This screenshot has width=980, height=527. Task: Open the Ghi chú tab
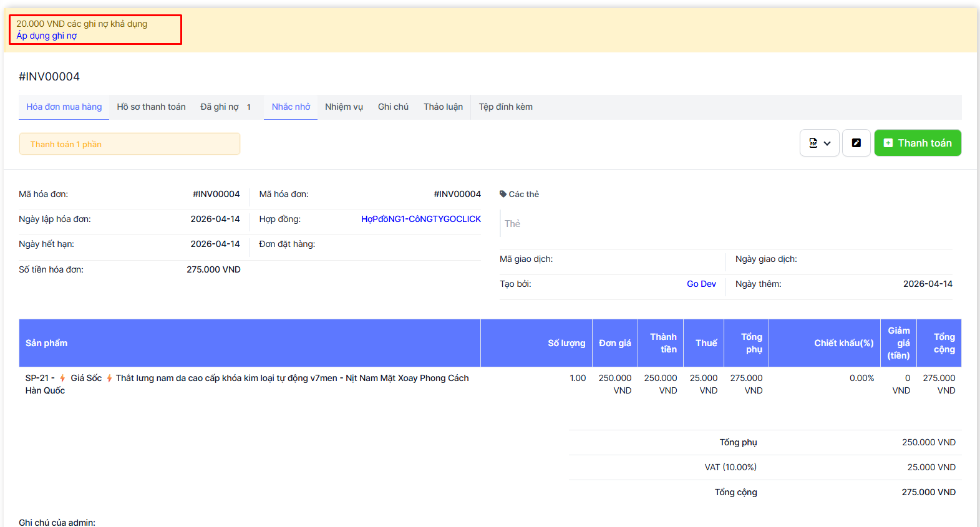pyautogui.click(x=393, y=107)
